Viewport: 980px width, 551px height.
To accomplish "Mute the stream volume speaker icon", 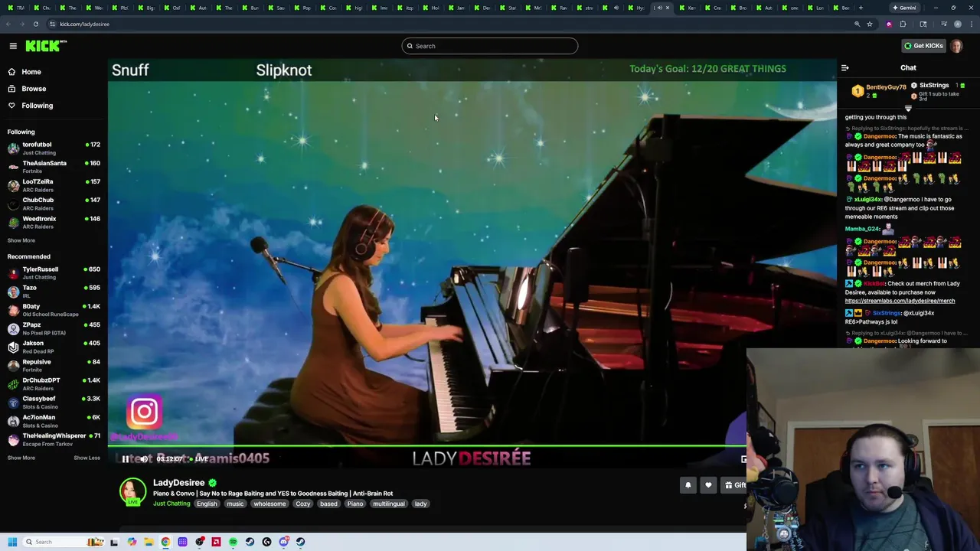I will 143,459.
